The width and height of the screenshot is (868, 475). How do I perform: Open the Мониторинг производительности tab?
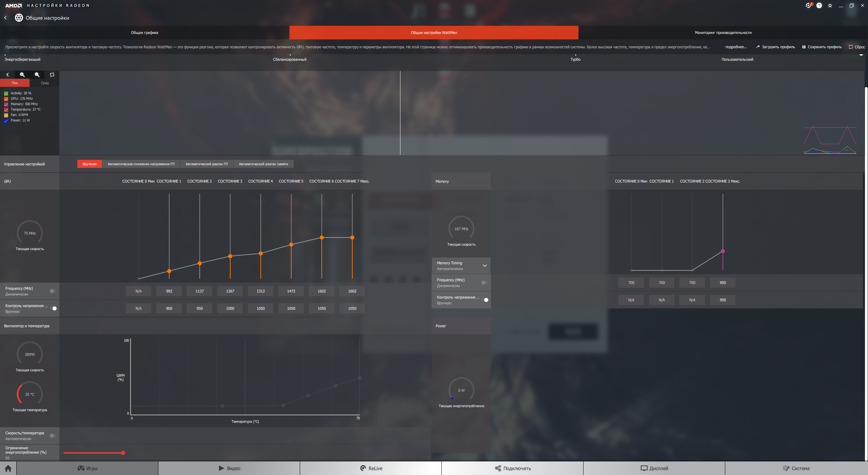click(x=723, y=33)
